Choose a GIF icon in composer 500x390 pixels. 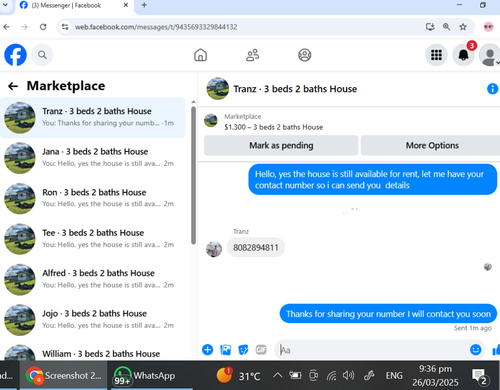261,350
